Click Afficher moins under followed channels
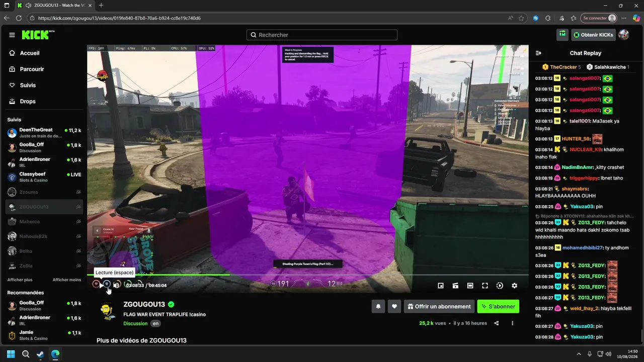The width and height of the screenshot is (644, 362). pos(67,280)
